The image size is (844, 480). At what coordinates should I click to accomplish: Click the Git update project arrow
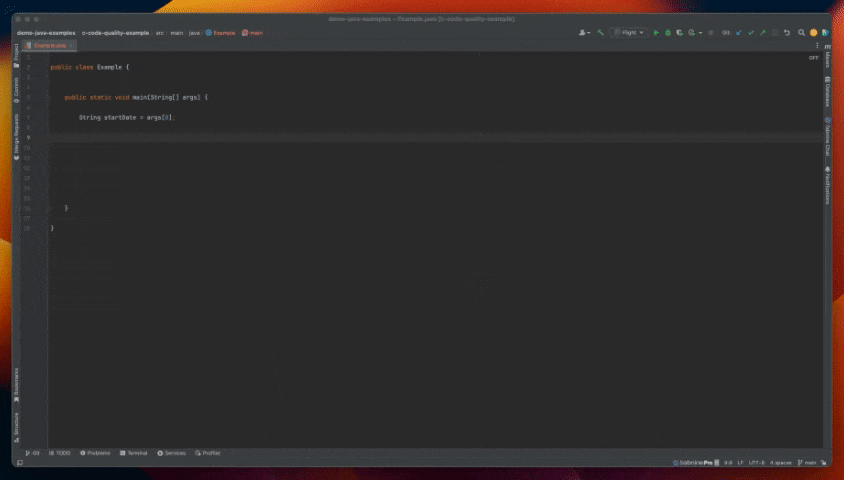pos(740,33)
